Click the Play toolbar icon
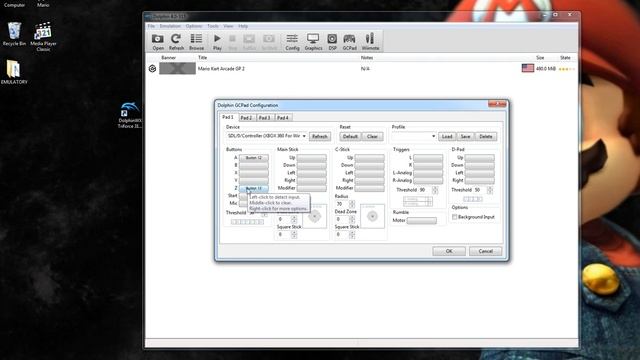Viewport: 640px width, 360px height. [x=217, y=42]
